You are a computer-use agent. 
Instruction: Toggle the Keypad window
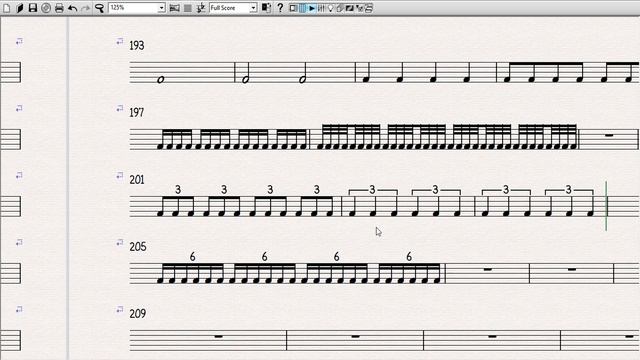[302, 8]
